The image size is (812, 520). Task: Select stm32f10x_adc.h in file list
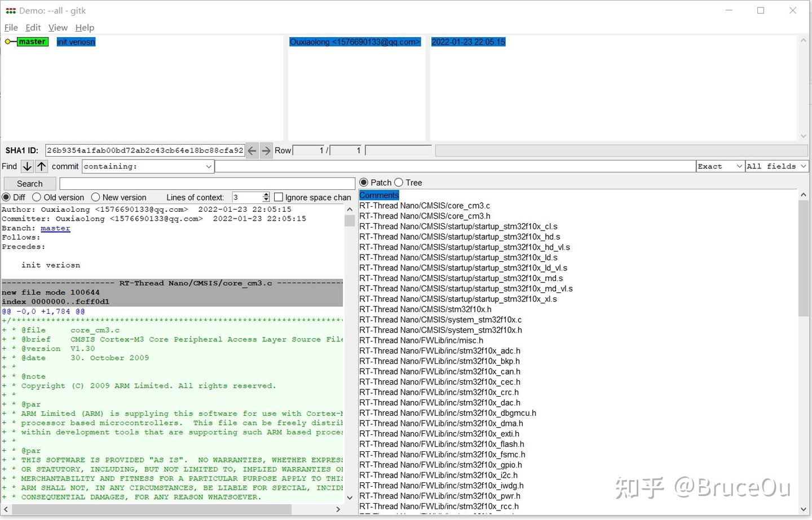tap(440, 350)
